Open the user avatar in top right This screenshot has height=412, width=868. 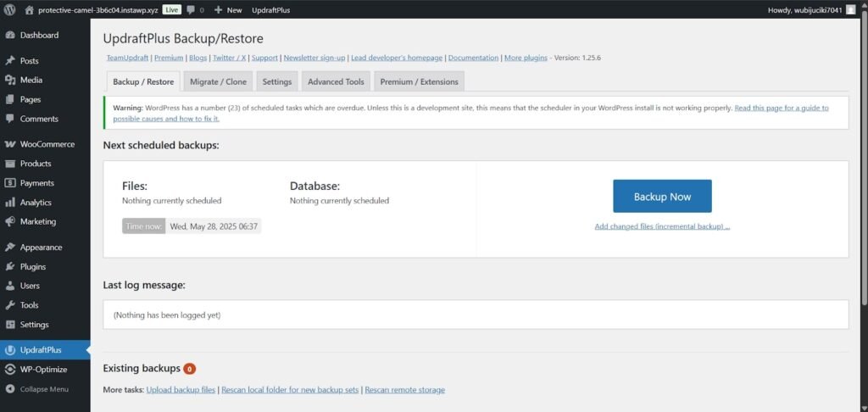point(850,9)
